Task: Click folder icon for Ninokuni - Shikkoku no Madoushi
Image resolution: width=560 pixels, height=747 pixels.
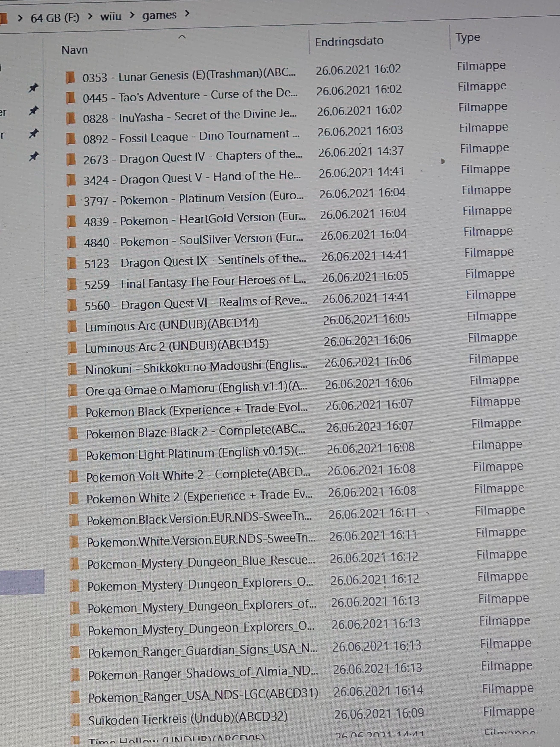Action: (73, 369)
